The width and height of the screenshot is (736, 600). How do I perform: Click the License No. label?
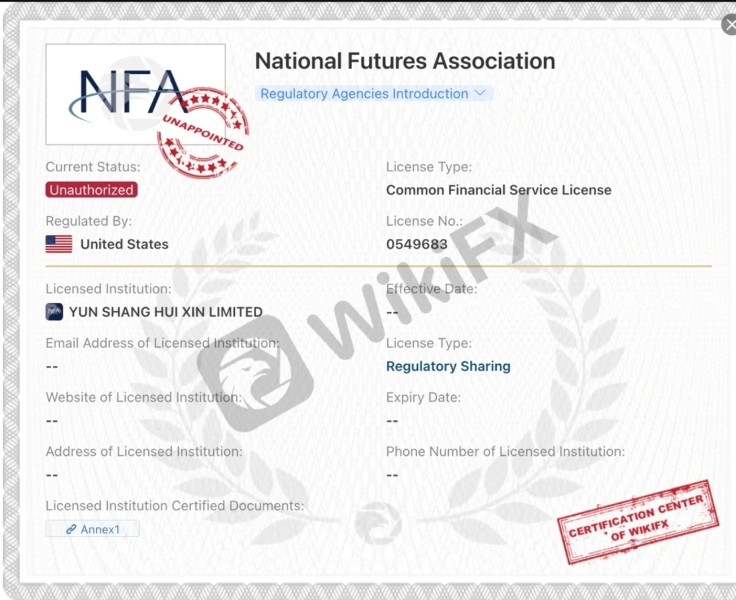[x=425, y=221]
